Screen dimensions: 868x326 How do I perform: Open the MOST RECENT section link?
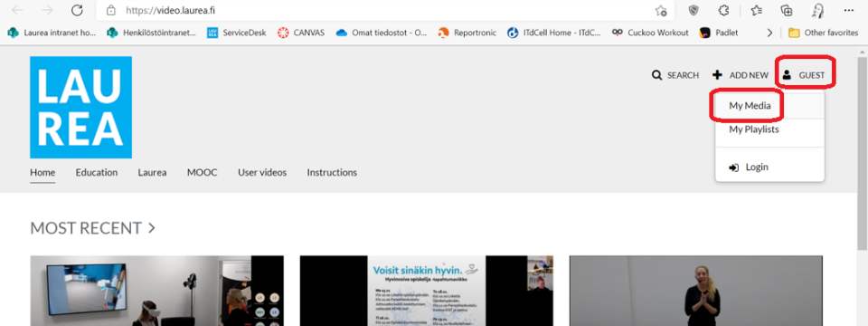coord(92,228)
